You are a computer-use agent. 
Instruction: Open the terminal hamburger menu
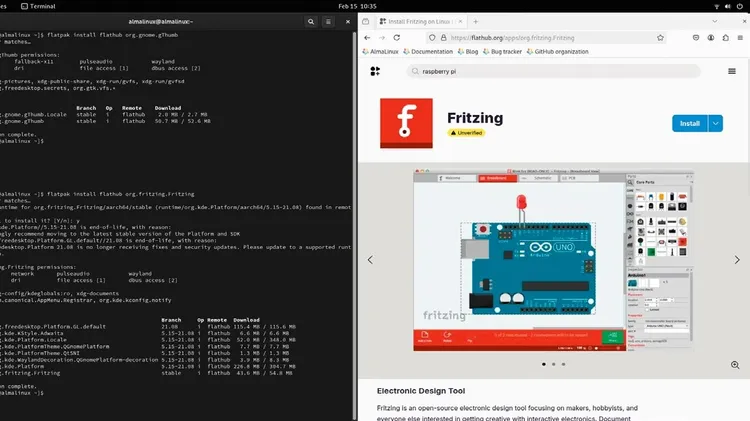coord(328,22)
